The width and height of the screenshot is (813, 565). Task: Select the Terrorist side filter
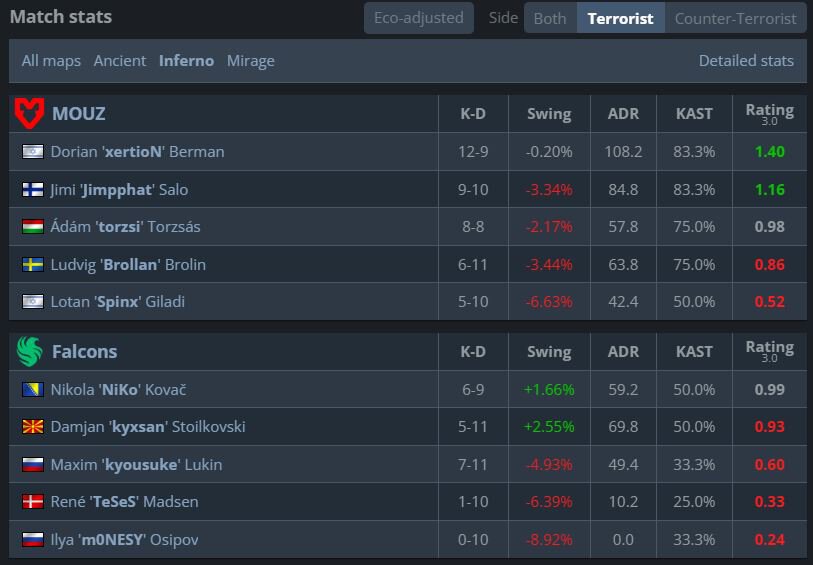(x=620, y=18)
